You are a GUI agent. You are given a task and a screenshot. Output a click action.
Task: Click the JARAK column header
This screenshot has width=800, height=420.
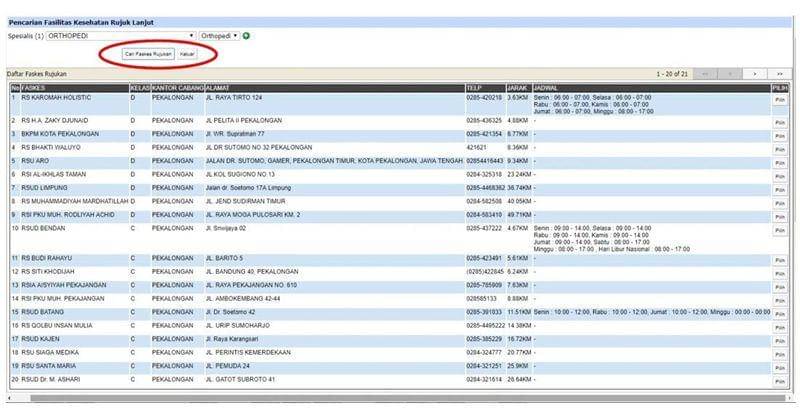(518, 88)
